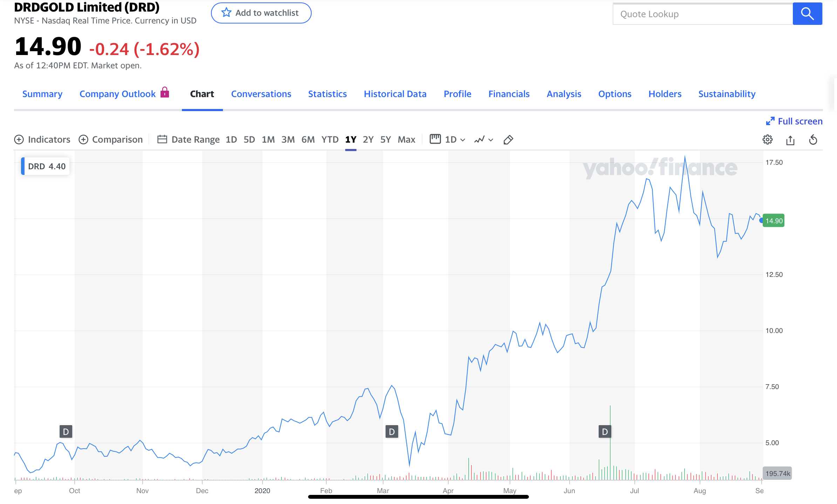Screen dimensions: 837x504
Task: Select the 5Y date range
Action: tap(386, 139)
